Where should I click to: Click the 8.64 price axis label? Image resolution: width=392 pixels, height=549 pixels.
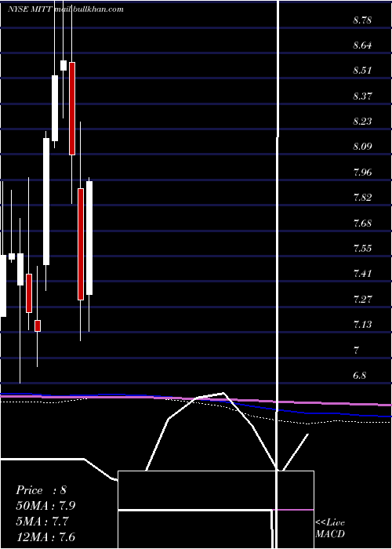(x=362, y=45)
